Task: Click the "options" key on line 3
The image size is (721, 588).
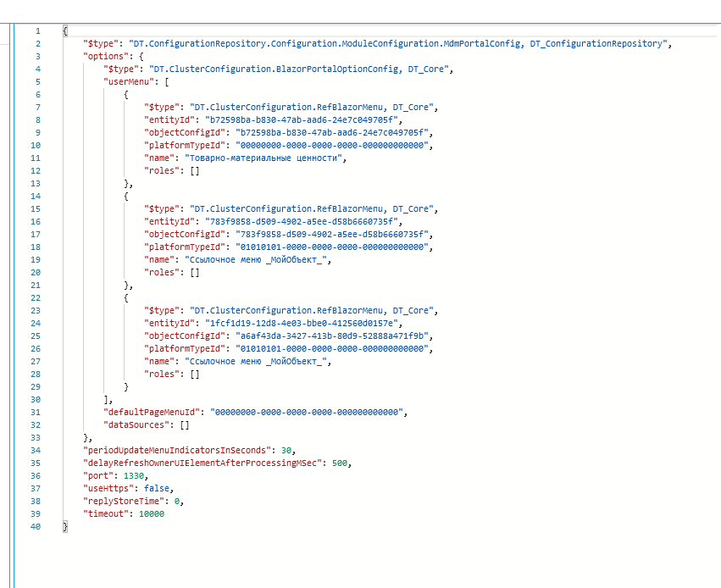Action: 104,56
